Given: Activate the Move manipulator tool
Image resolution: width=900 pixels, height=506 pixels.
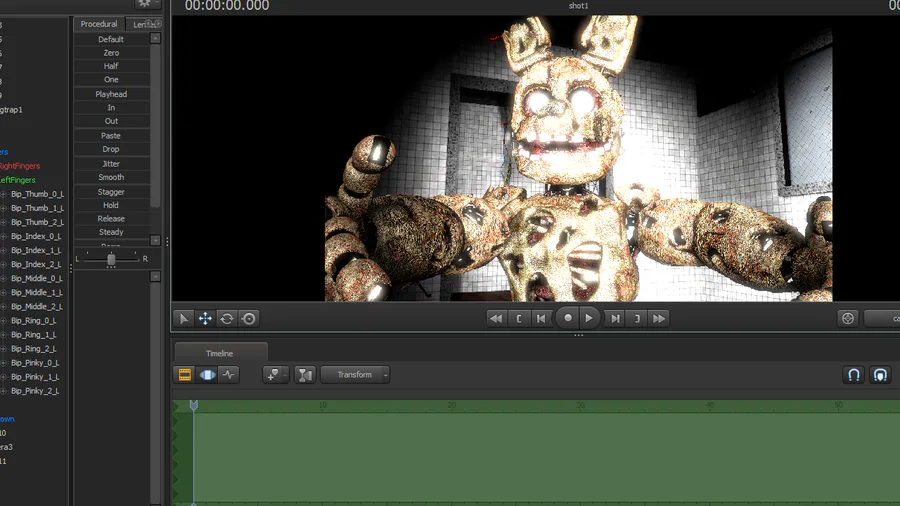Looking at the screenshot, I should click(205, 318).
